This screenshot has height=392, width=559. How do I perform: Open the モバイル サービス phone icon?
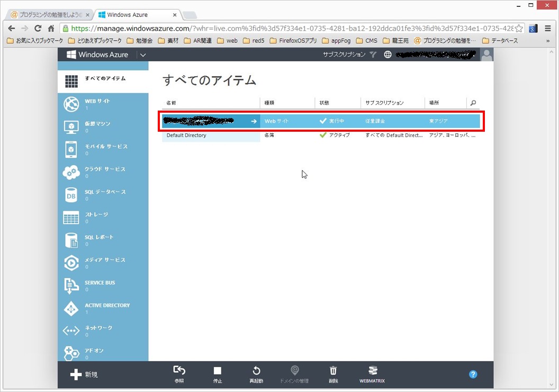71,149
